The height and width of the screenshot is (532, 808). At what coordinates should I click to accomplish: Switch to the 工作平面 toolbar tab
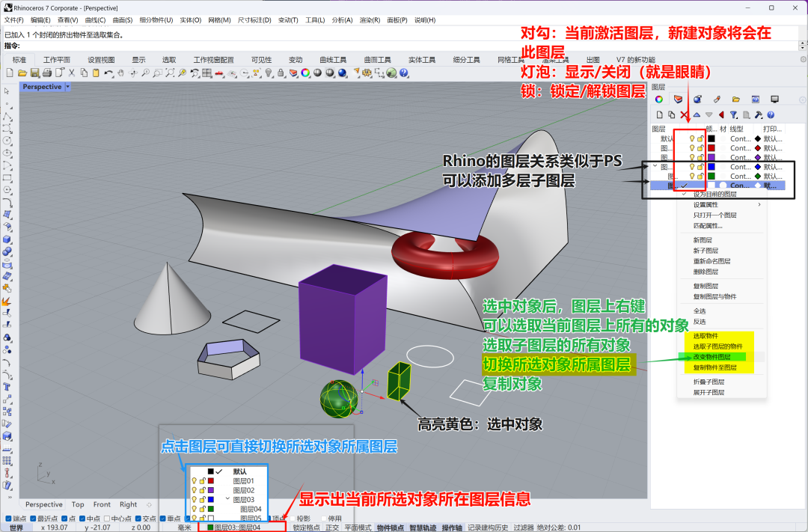pyautogui.click(x=57, y=60)
